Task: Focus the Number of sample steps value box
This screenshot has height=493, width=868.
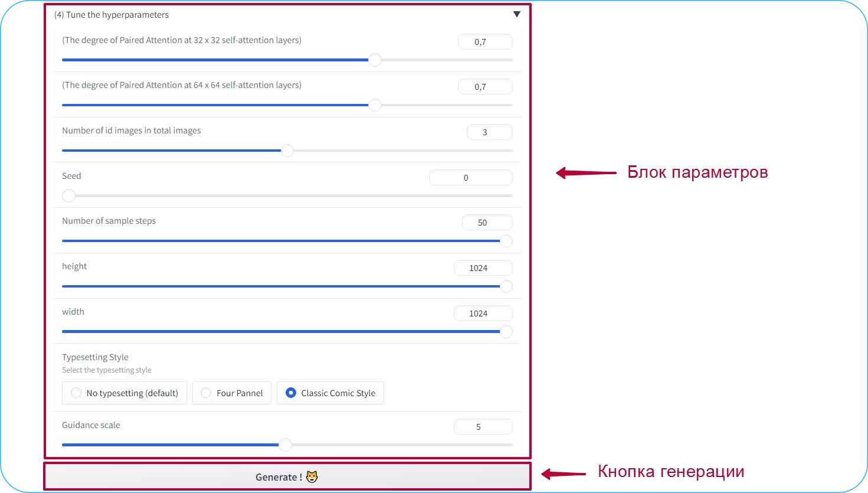Action: [487, 223]
